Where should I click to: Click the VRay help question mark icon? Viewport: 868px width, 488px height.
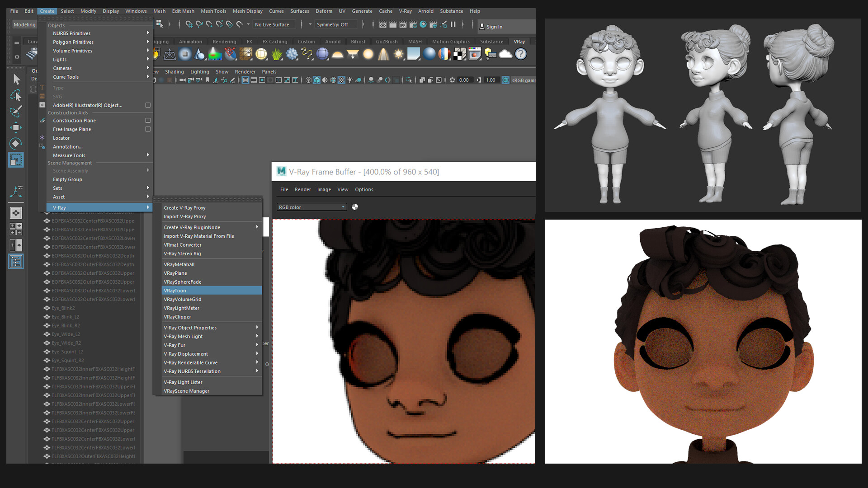(521, 54)
